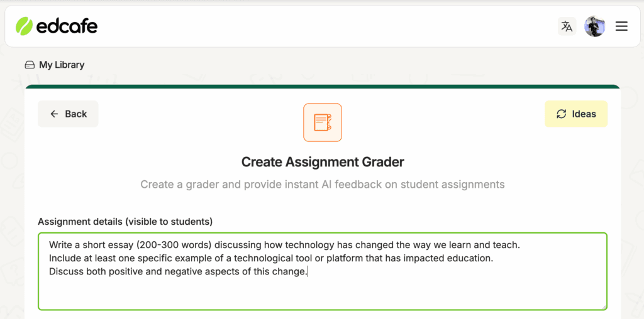Click the refresh arrows icon beside Ideas
The image size is (644, 319).
click(561, 114)
